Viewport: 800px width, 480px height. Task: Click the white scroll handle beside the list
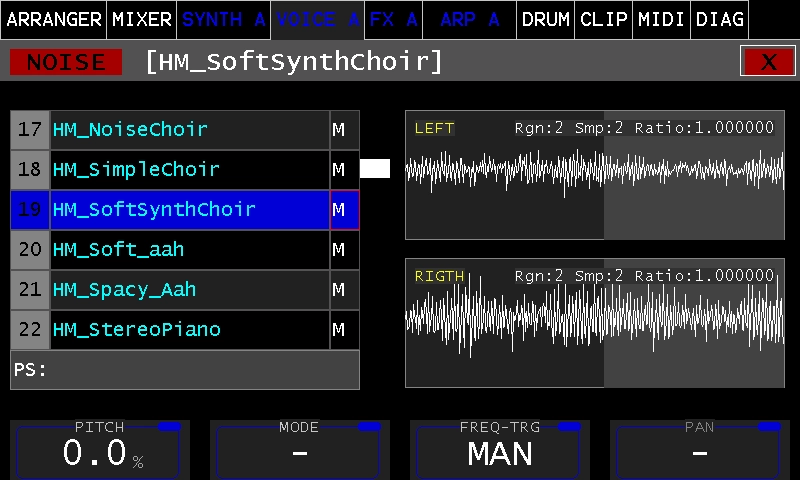(375, 168)
